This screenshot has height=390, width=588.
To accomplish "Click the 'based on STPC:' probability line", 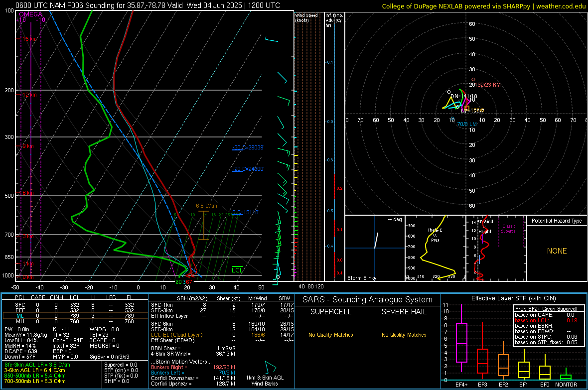I will click(546, 337).
